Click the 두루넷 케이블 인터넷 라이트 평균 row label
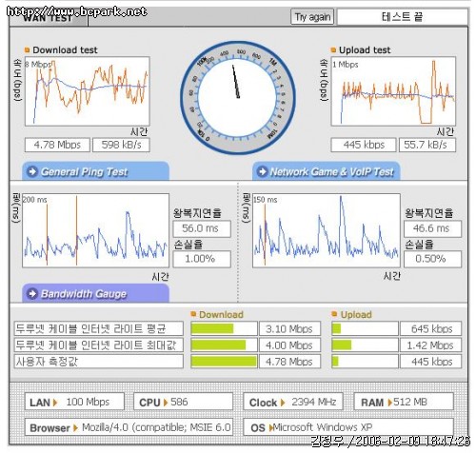Screen dimensions: 476x453 pos(99,328)
